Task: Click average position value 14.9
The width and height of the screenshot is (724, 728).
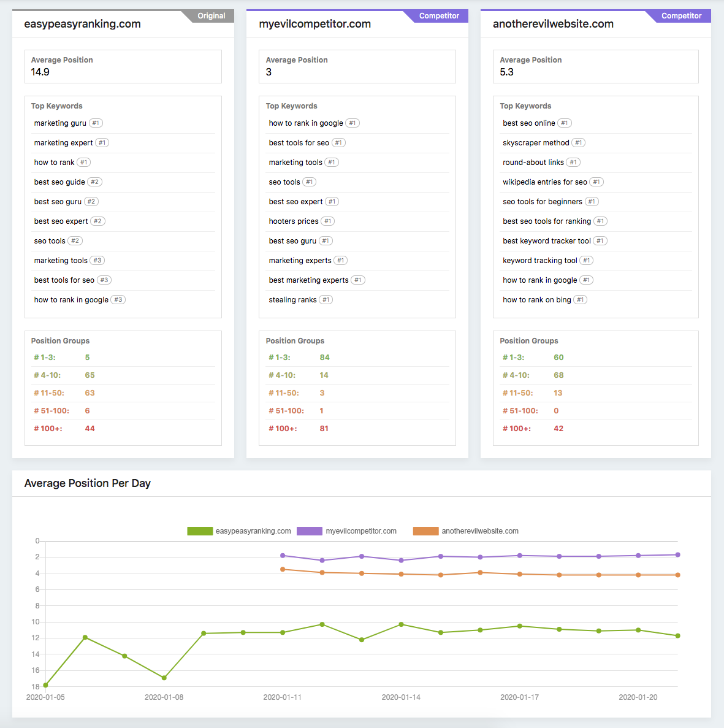Action: tap(40, 72)
